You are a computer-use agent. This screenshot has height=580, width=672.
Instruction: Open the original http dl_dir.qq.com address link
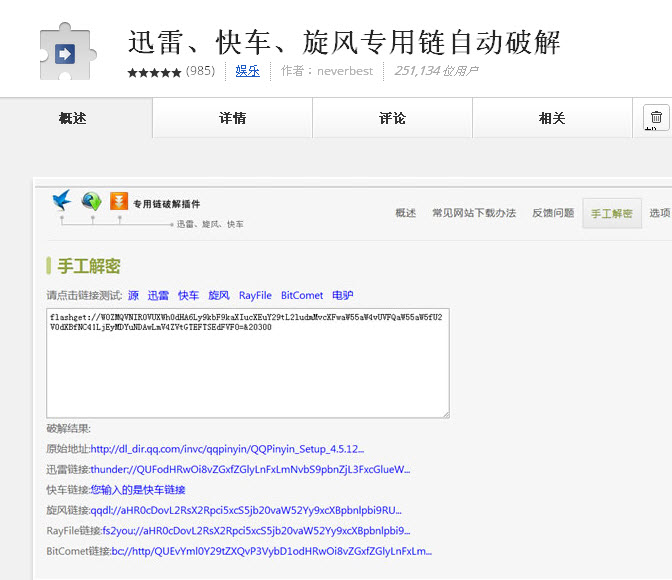227,449
